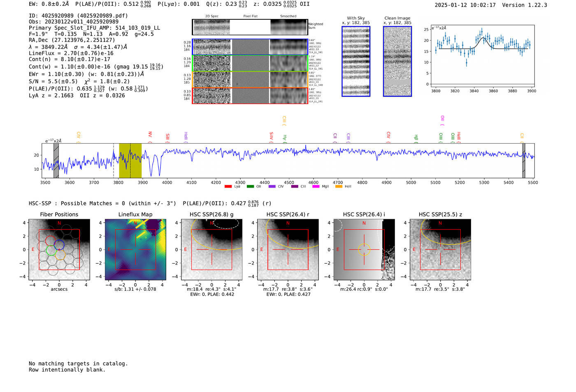Click the blue fiber circle in Fiber Positions

(59, 245)
